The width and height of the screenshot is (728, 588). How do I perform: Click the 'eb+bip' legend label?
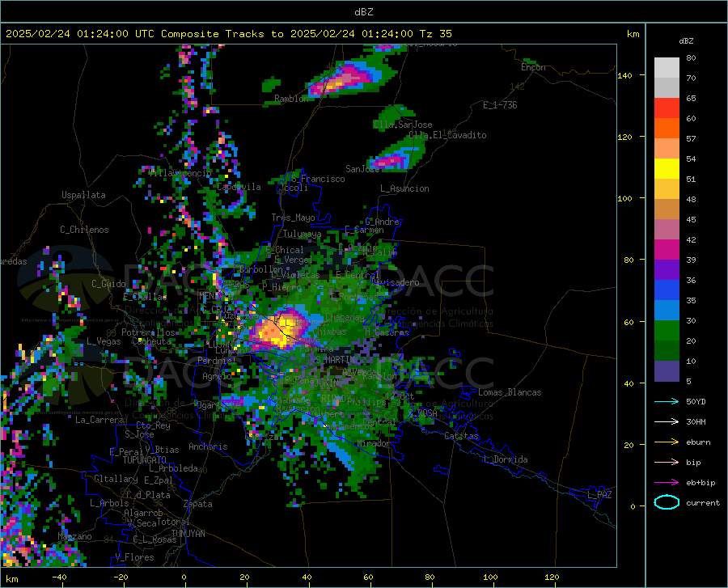pos(700,483)
